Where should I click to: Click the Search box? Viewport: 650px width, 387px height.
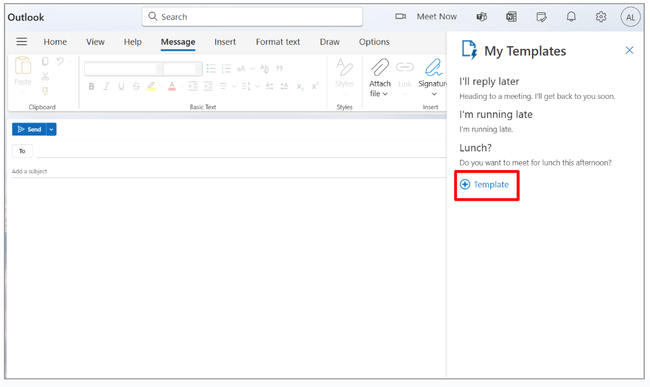252,17
